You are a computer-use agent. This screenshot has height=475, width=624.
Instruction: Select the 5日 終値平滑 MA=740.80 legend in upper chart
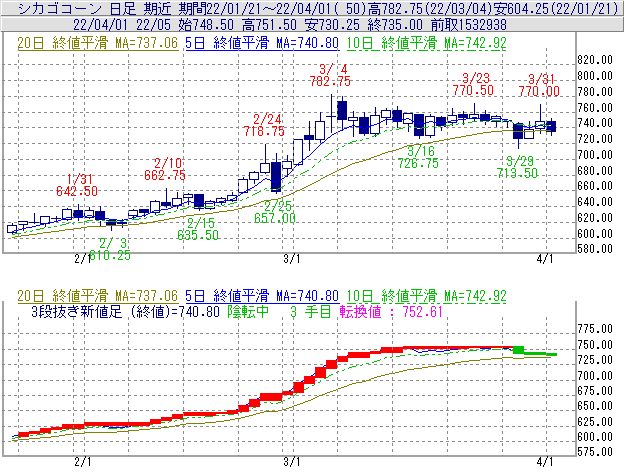point(262,43)
